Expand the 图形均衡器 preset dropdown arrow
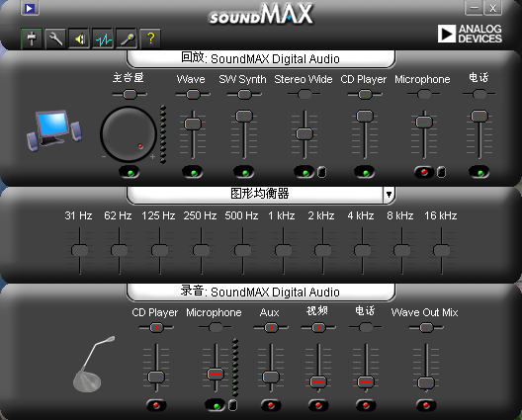 tap(389, 194)
